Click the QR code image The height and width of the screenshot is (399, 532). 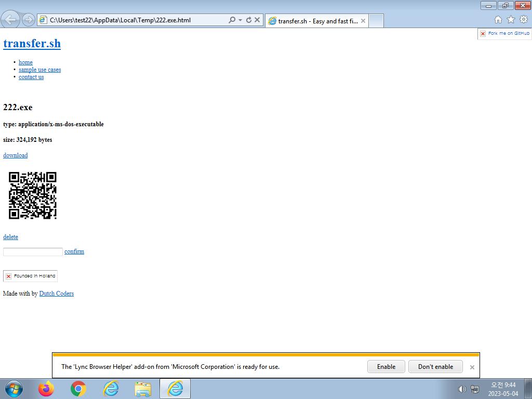click(x=33, y=195)
